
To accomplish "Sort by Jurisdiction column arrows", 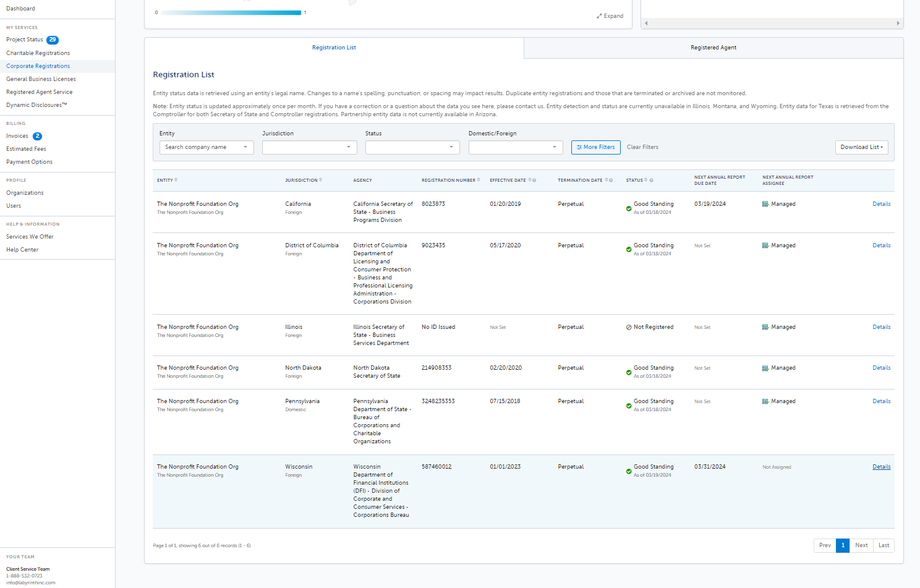I will (320, 180).
